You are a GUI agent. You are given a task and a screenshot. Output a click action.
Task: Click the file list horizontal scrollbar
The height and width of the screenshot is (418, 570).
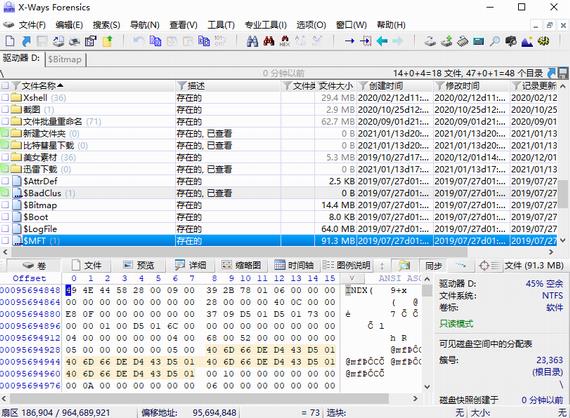click(238, 252)
